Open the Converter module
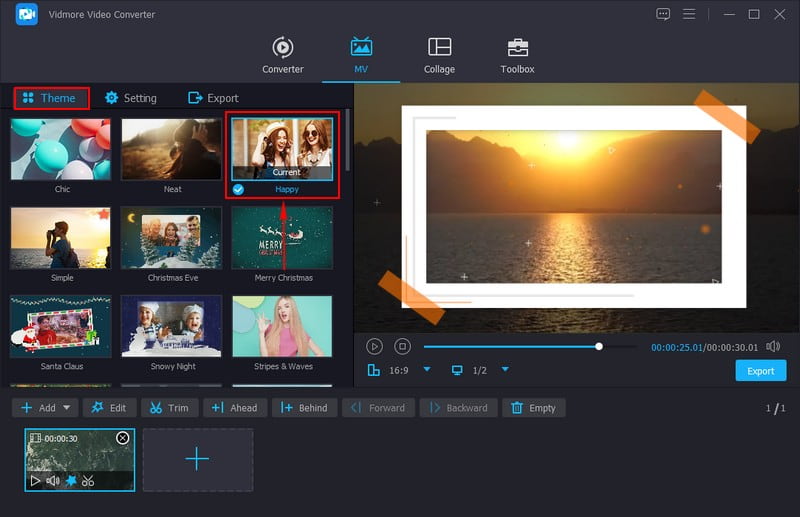 click(283, 55)
